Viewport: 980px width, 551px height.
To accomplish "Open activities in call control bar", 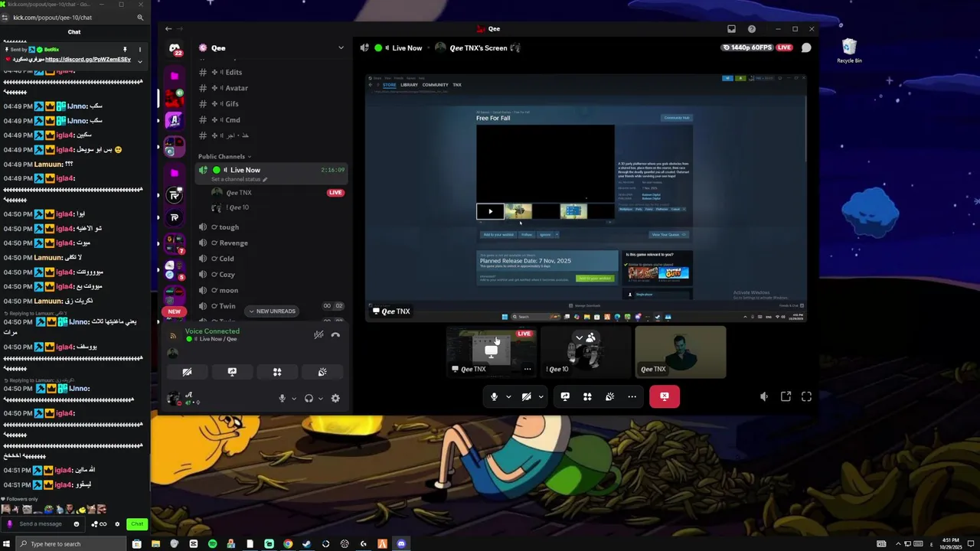I will 587,396.
